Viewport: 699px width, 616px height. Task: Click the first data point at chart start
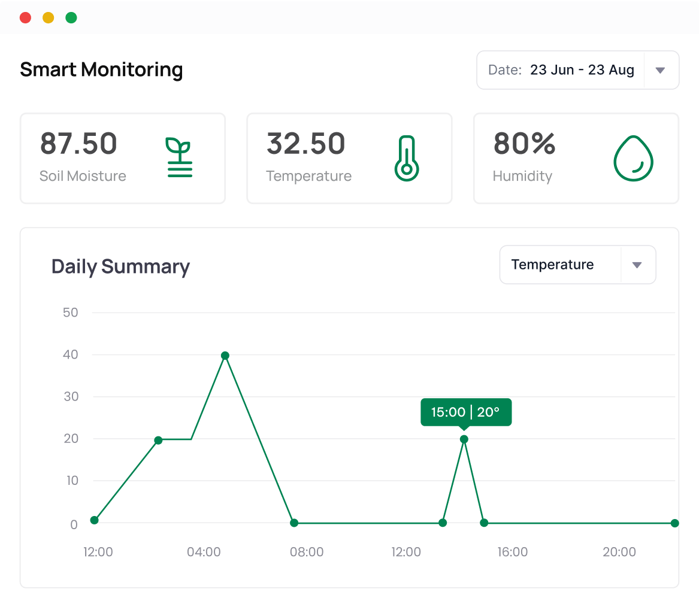[94, 520]
